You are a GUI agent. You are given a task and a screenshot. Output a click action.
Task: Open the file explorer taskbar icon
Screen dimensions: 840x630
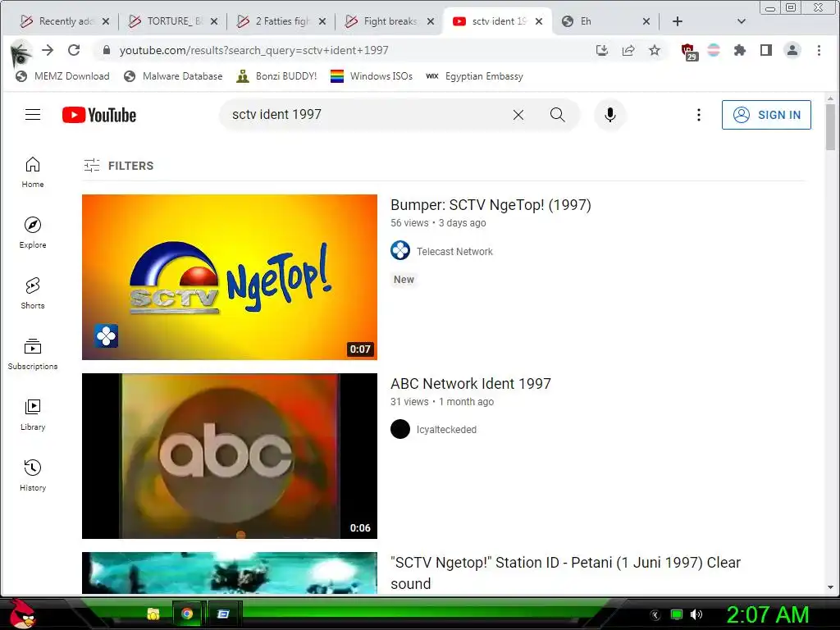pyautogui.click(x=153, y=614)
